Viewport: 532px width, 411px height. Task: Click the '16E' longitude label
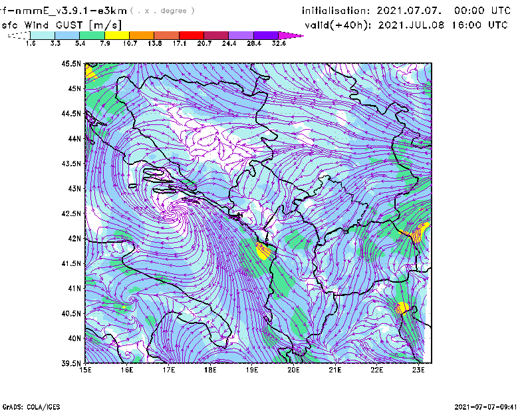(x=127, y=370)
